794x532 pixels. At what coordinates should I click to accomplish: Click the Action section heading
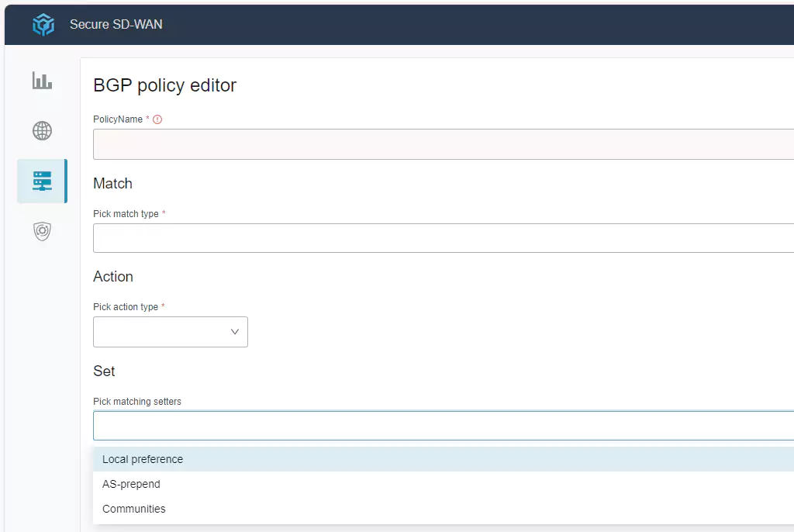click(113, 277)
